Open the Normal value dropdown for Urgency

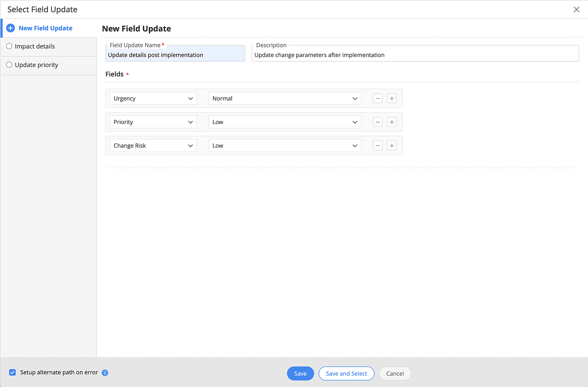coord(285,98)
